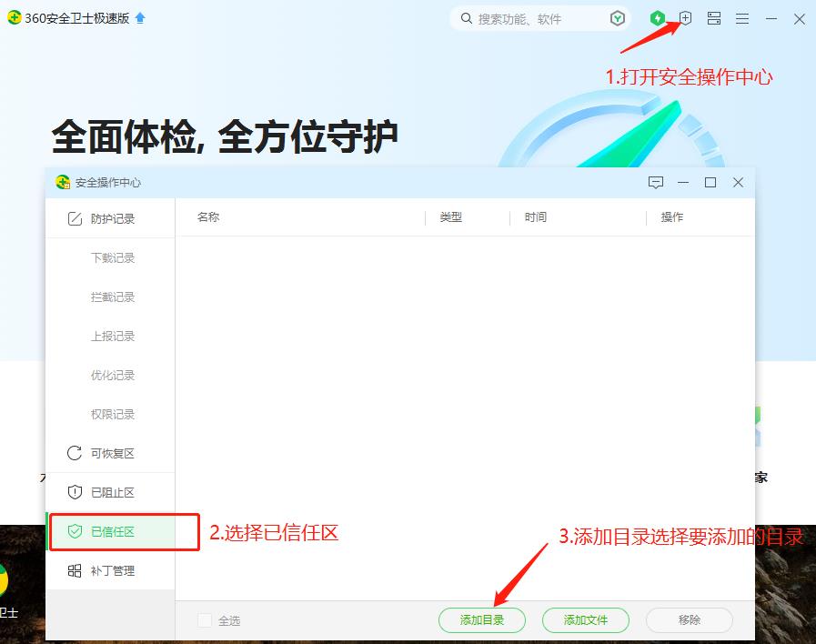Screen dimensions: 816x644
Task: Open 权限记录 from the record list
Action: [111, 414]
